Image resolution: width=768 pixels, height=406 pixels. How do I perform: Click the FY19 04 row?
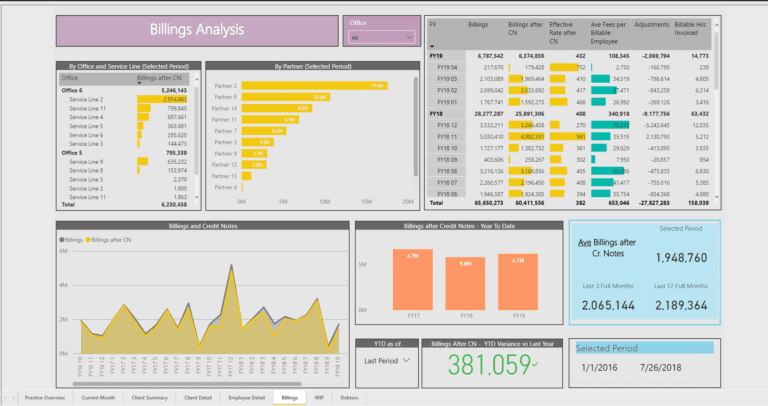[570, 68]
